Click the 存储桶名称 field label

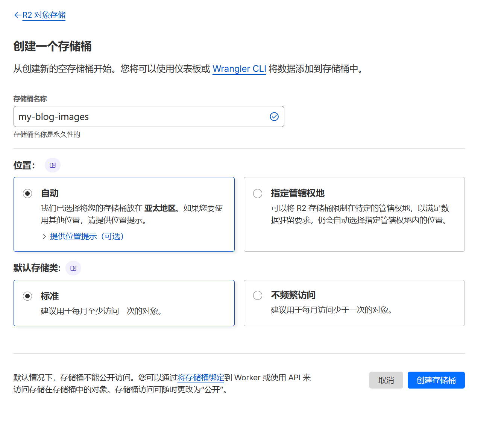pyautogui.click(x=30, y=99)
